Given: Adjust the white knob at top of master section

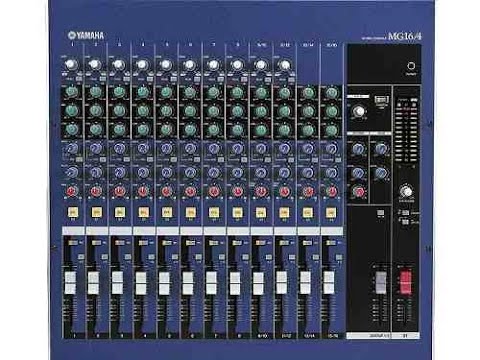Looking at the screenshot, I should [x=359, y=111].
